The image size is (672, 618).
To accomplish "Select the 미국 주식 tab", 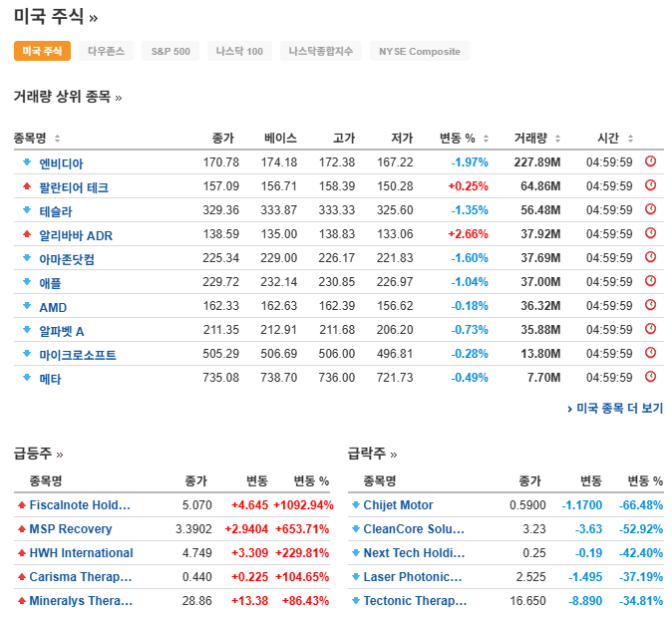I will [x=42, y=51].
